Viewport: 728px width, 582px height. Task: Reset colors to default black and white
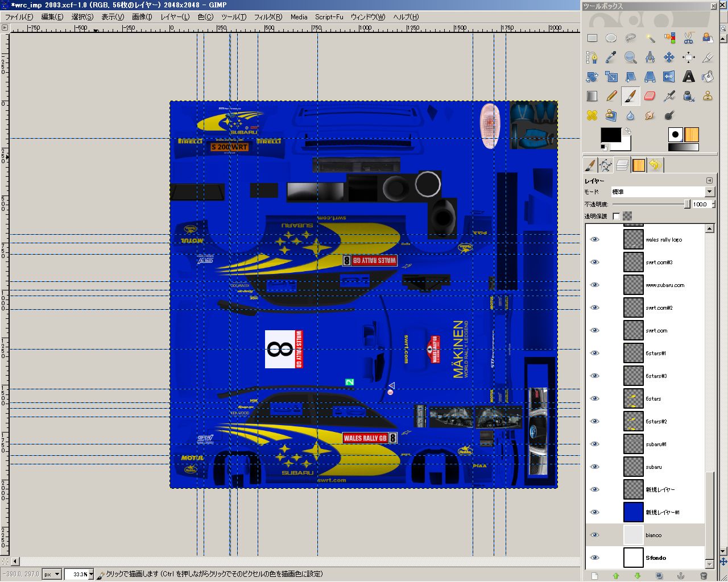point(604,147)
